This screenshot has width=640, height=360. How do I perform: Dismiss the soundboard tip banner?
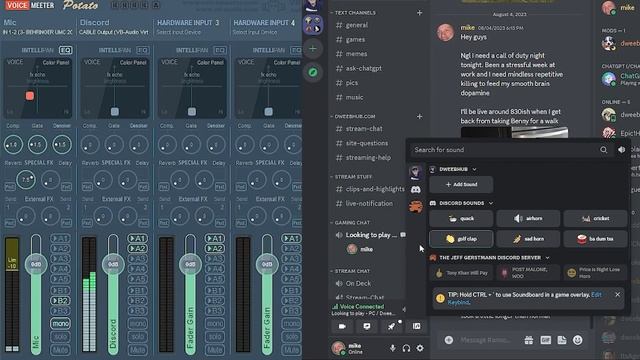[x=618, y=294]
